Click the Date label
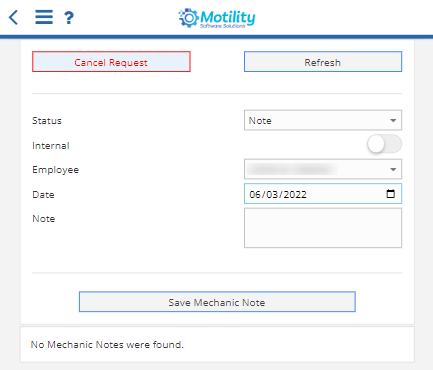The width and height of the screenshot is (433, 370). [x=43, y=195]
